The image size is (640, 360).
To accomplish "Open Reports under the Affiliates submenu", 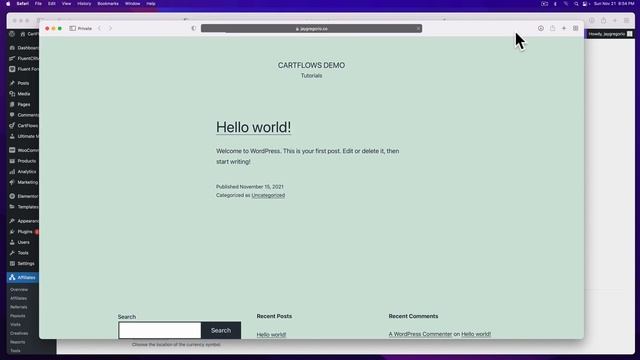I will [x=18, y=342].
